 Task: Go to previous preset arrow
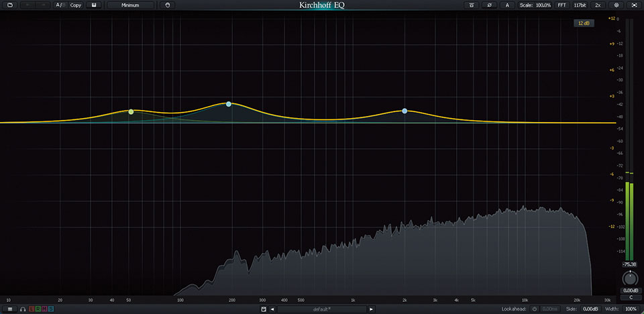272,309
